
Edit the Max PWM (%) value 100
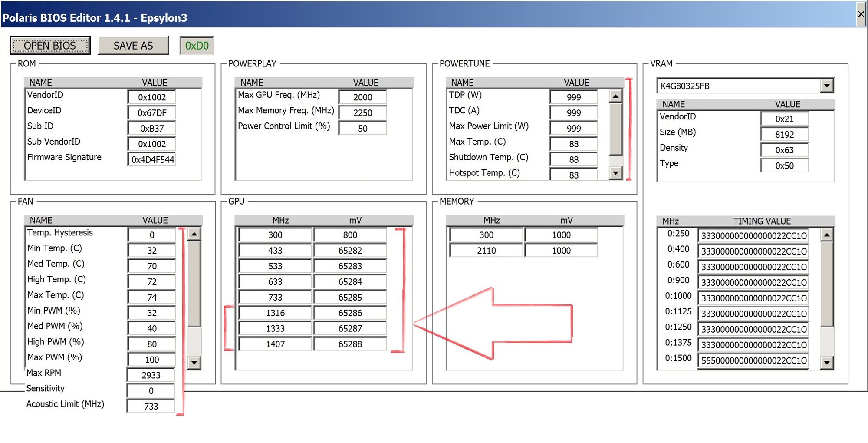152,360
